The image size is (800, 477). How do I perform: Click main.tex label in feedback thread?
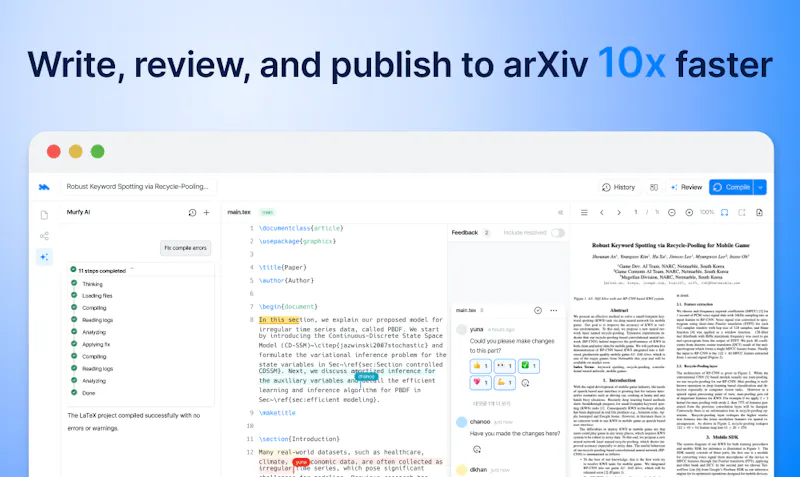[x=466, y=310]
